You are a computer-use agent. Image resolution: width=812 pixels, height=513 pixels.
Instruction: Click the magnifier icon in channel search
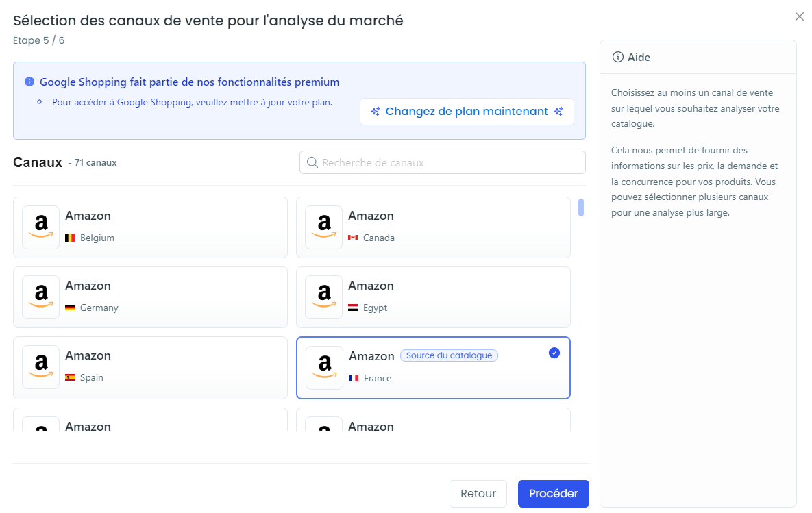(x=312, y=162)
